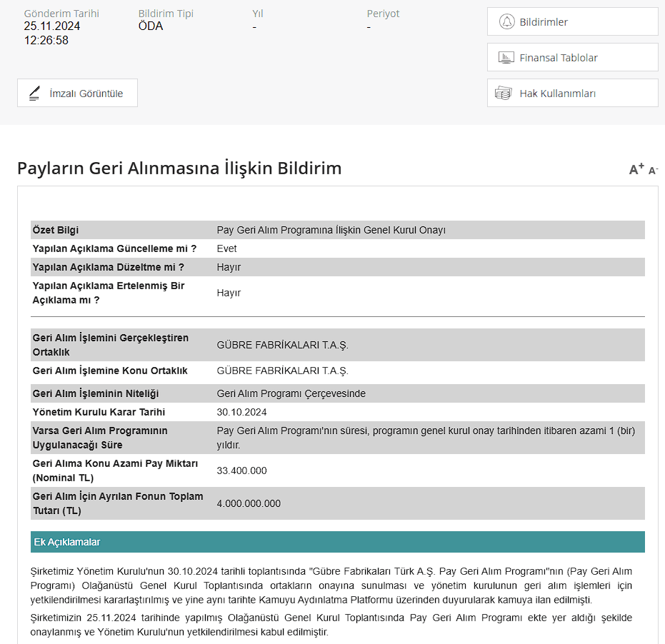Click the Bildirim Tipi label
The width and height of the screenshot is (665, 644).
166,14
